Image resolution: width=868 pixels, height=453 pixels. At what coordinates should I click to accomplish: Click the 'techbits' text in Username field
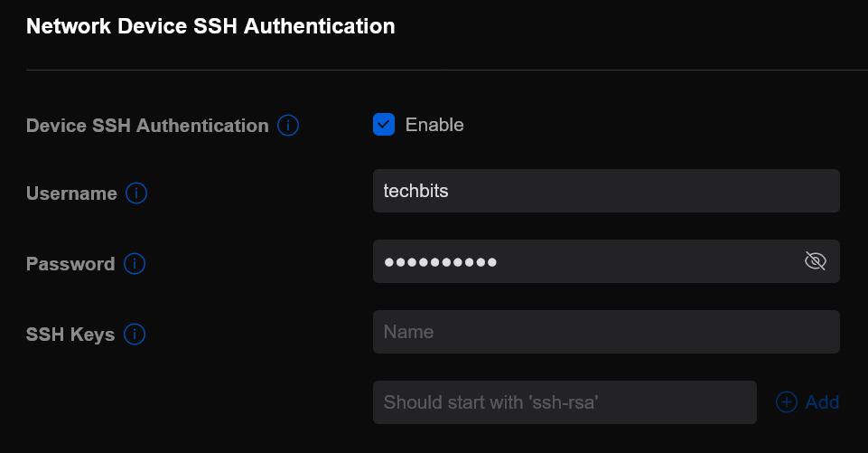pos(415,191)
